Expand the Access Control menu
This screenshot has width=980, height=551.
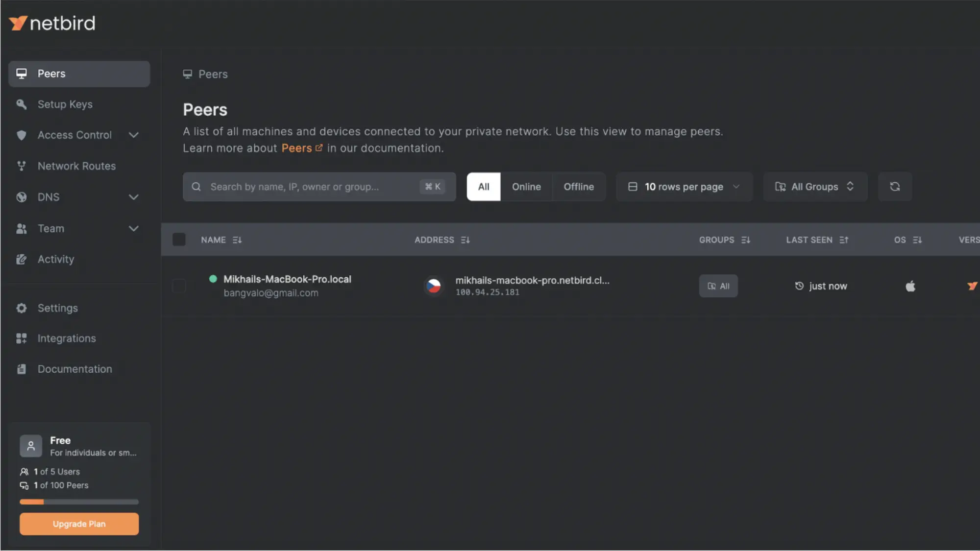[74, 135]
